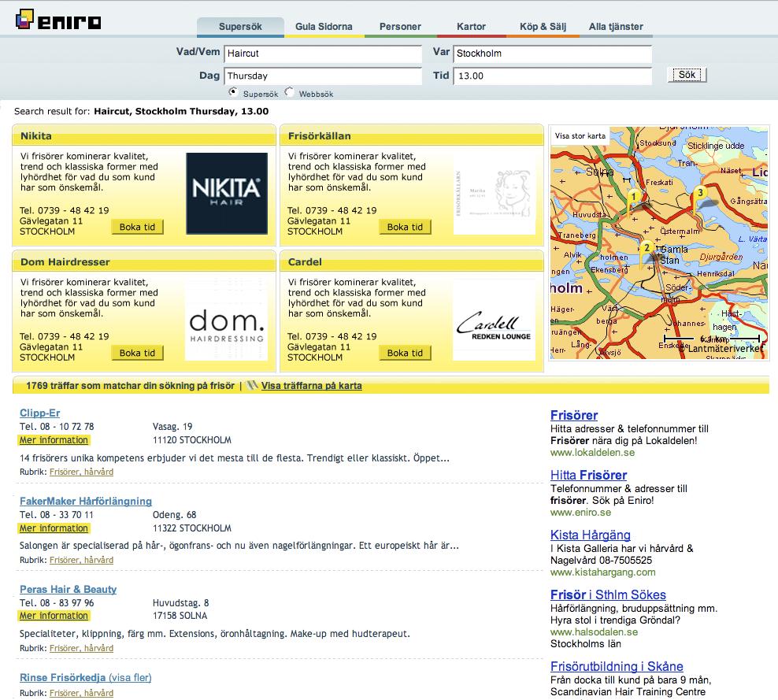The image size is (778, 700).
Task: Click Clipp-Er's phone number 08 - 10 72 78
Action: coord(67,427)
